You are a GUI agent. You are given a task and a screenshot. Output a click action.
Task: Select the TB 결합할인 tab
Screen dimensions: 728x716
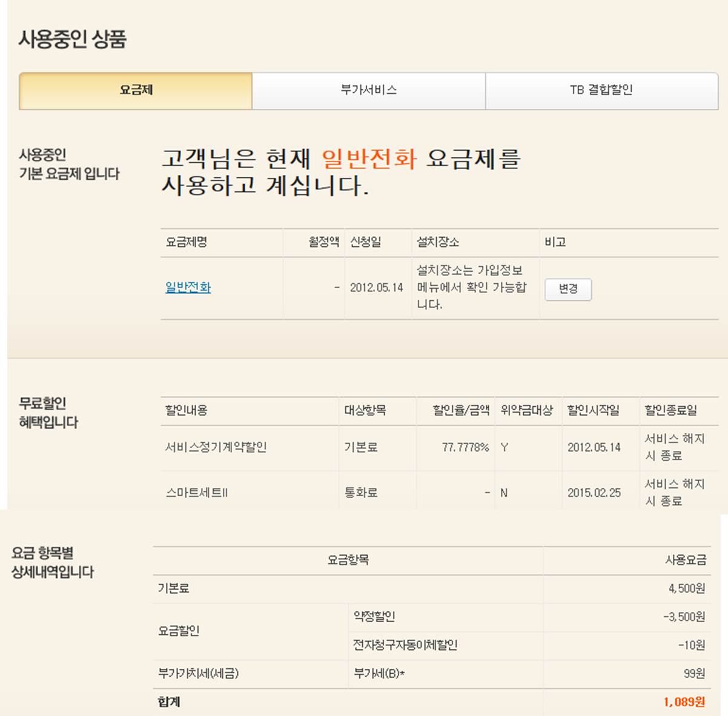pyautogui.click(x=601, y=91)
